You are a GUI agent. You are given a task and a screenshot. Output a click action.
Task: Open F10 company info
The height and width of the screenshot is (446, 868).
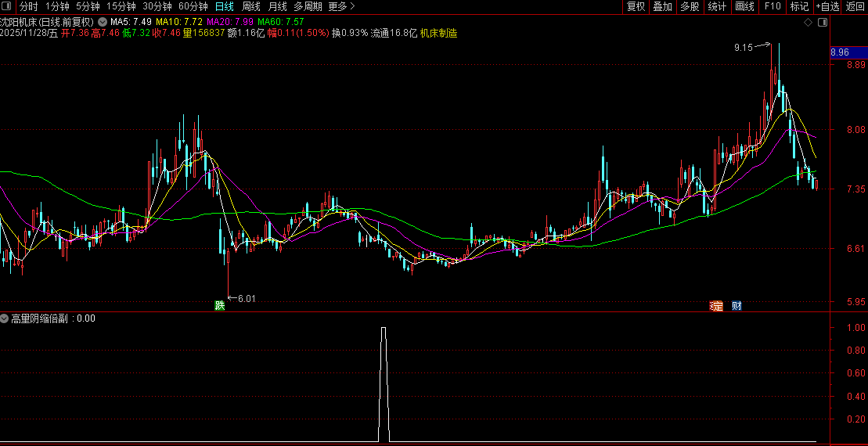click(x=773, y=6)
